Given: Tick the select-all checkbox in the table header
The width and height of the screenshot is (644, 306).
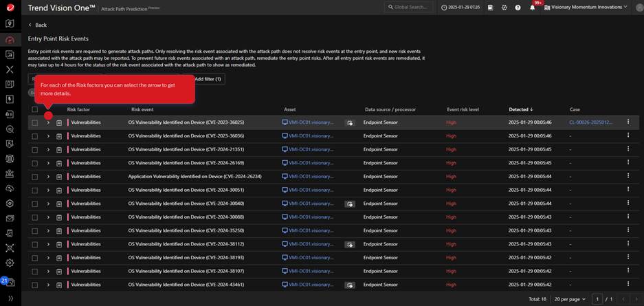Looking at the screenshot, I should tap(35, 109).
